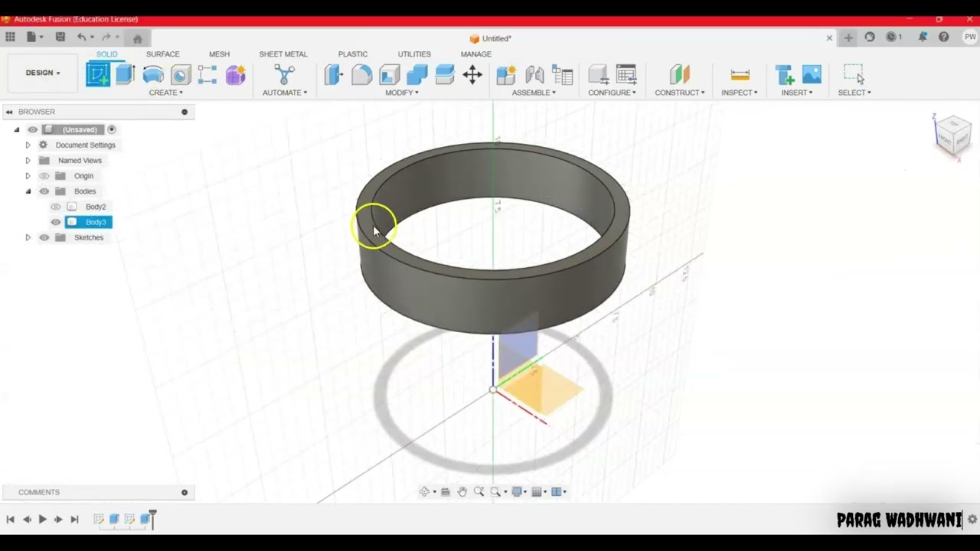The image size is (980, 551).
Task: Select the Offset Plane construct tool
Action: (679, 74)
